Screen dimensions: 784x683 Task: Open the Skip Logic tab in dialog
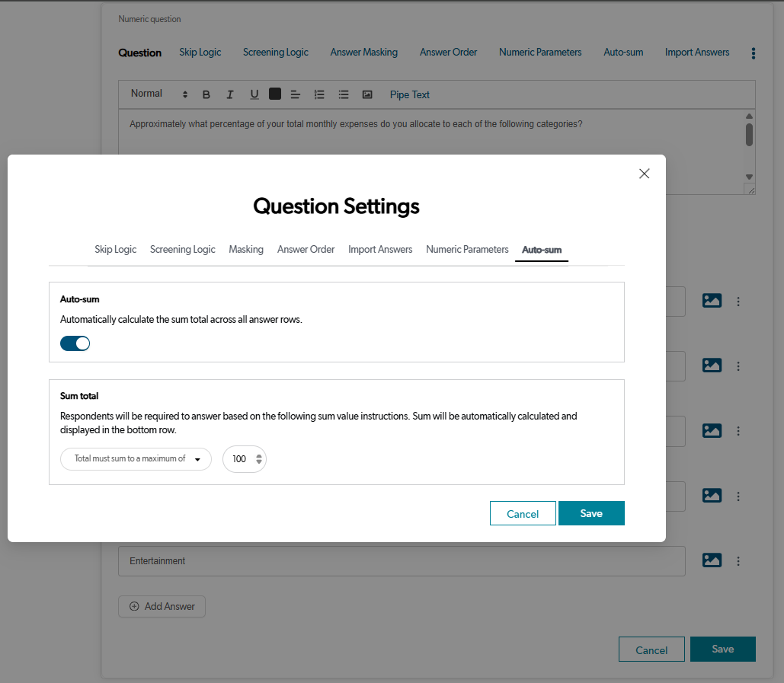pyautogui.click(x=116, y=249)
